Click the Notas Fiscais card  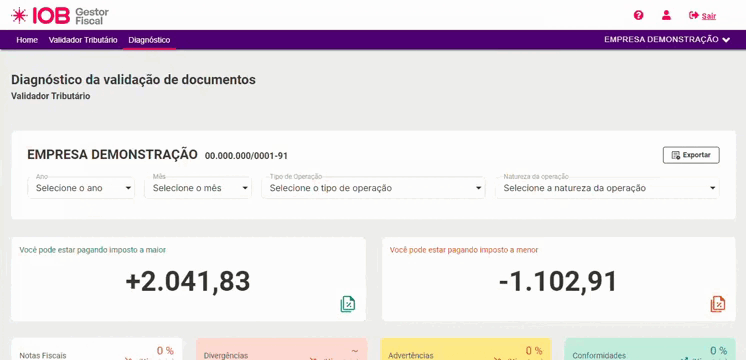[x=97, y=349]
